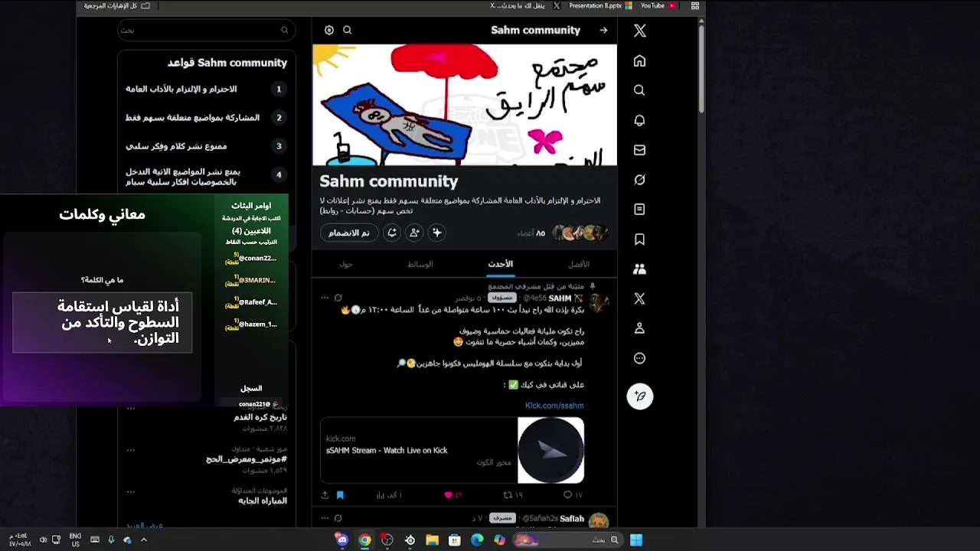
Task: Click the X search input field
Action: [206, 30]
